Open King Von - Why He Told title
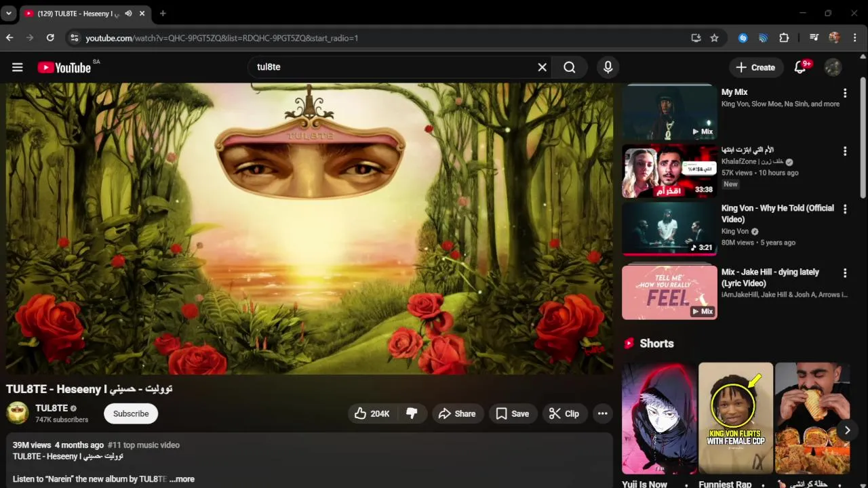This screenshot has width=868, height=488. pos(778,213)
